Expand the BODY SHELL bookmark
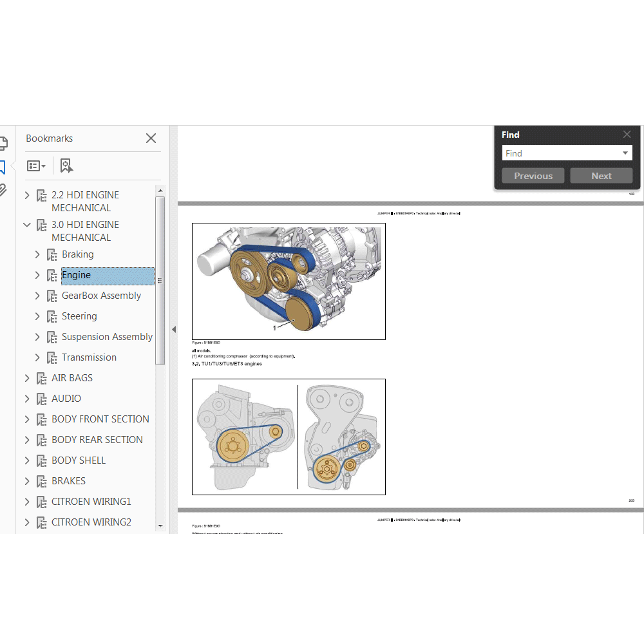This screenshot has height=644, width=644. tap(27, 460)
